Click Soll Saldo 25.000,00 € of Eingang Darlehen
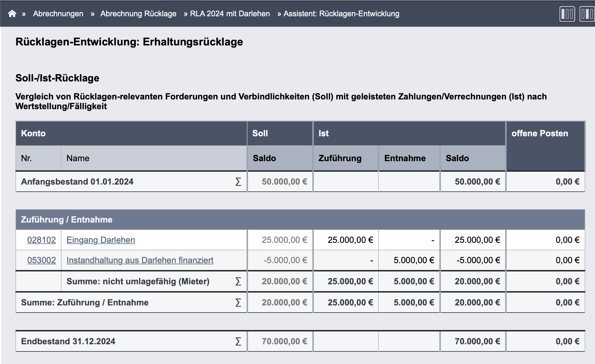The image size is (595, 364). click(x=285, y=240)
